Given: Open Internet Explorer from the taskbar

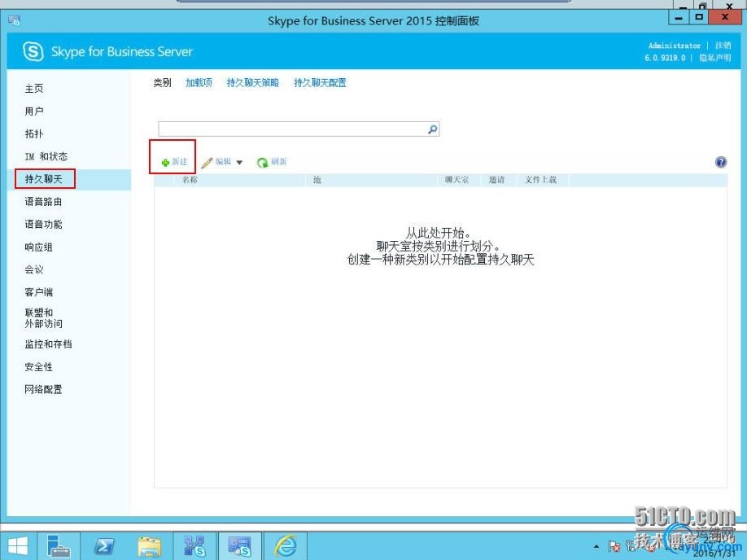Looking at the screenshot, I should point(286,546).
